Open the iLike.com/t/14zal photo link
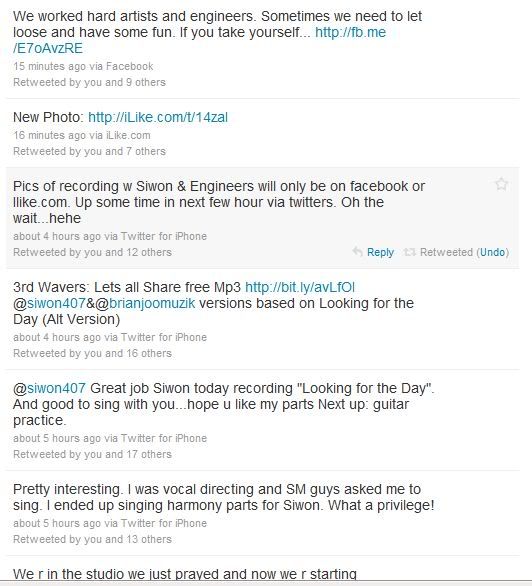Image resolution: width=532 pixels, height=586 pixels. [158, 117]
